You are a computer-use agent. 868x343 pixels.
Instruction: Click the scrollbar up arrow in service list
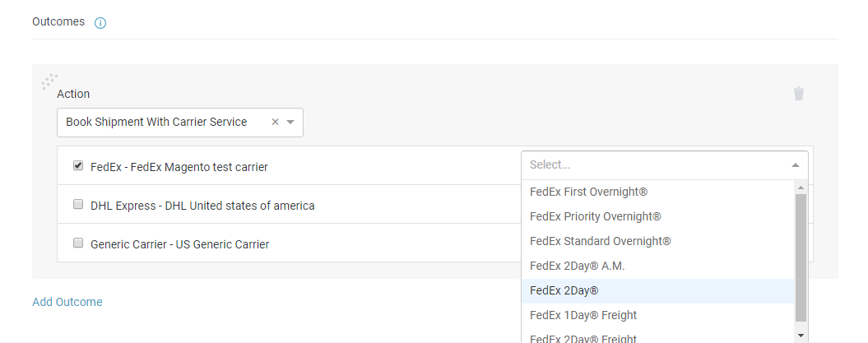[801, 188]
